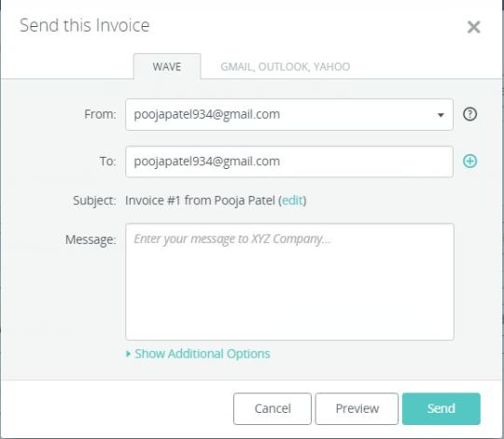Click inside the Message text area
This screenshot has width=504, height=439.
289,282
